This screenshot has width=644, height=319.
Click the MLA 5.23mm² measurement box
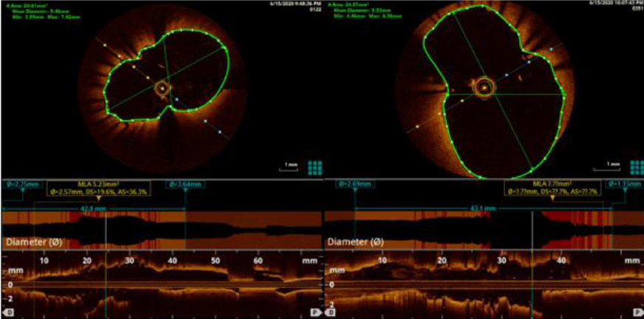(98, 188)
